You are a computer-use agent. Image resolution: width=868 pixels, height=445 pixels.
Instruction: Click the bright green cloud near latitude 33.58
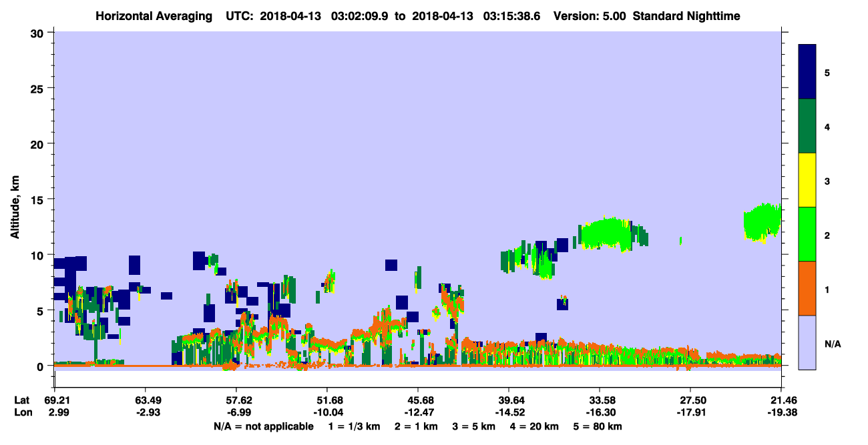606,233
